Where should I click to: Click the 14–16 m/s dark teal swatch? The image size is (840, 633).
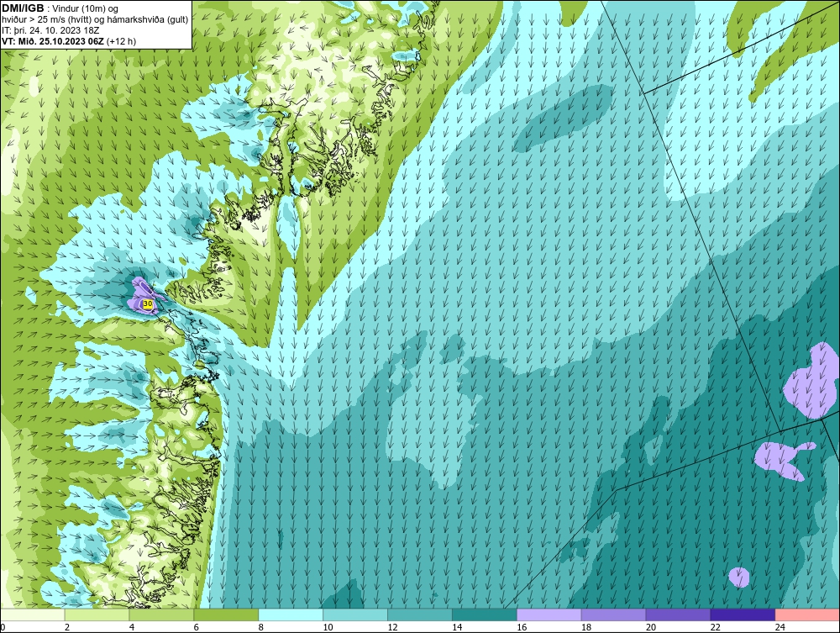pos(485,615)
